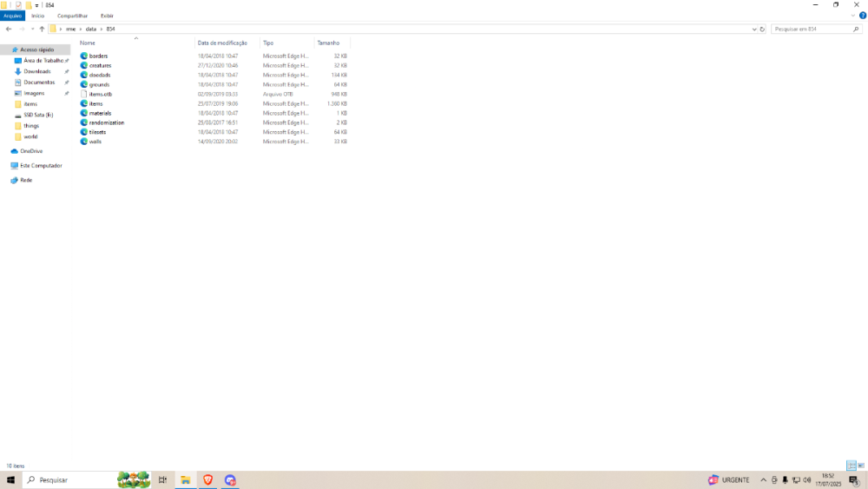Switch to details view layout

[851, 466]
